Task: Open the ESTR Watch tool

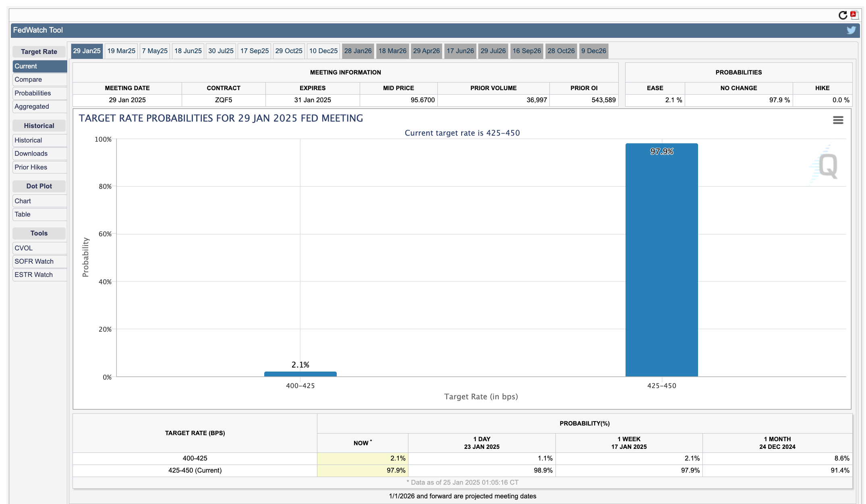Action: [x=40, y=275]
